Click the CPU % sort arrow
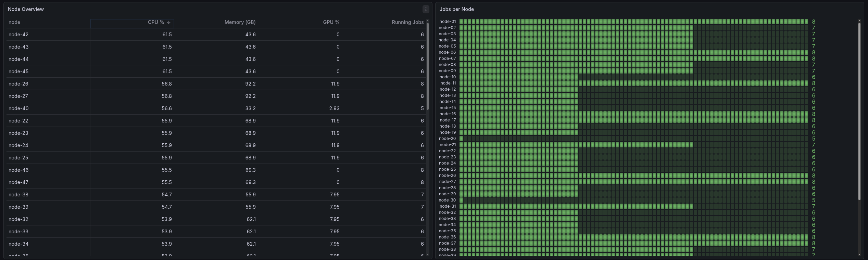The height and width of the screenshot is (260, 868). click(x=169, y=22)
